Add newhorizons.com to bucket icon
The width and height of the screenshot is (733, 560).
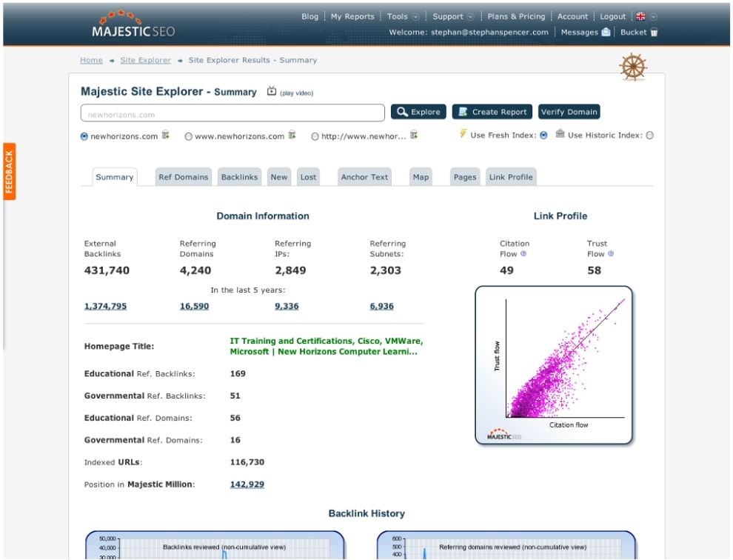point(166,136)
